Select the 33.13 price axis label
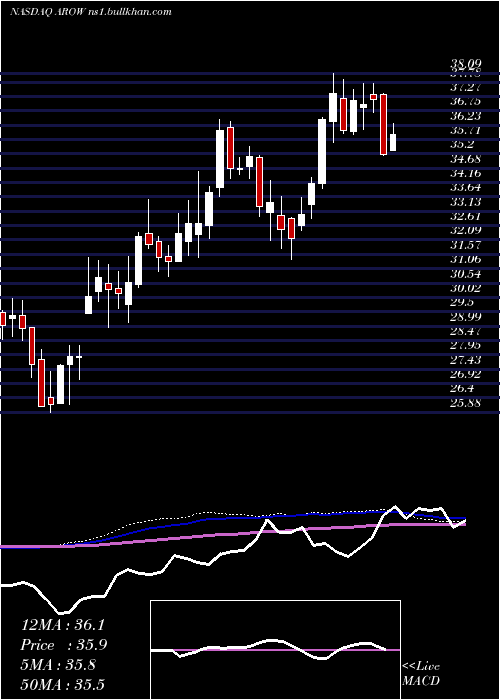This screenshot has width=500, height=700. [x=466, y=202]
